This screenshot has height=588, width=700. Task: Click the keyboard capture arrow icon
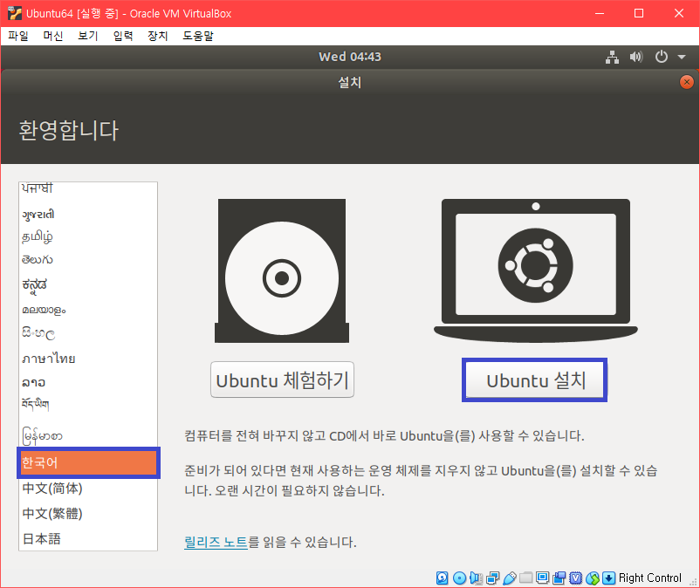point(609,578)
